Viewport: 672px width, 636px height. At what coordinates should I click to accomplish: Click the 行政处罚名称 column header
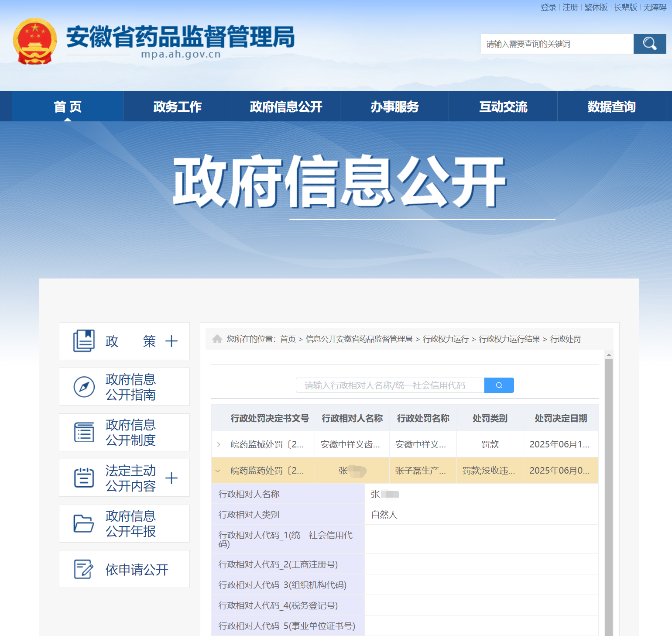click(423, 418)
